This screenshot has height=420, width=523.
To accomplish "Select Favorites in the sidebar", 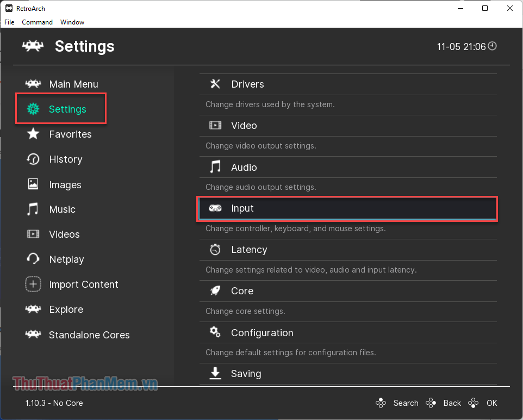I will pyautogui.click(x=71, y=134).
